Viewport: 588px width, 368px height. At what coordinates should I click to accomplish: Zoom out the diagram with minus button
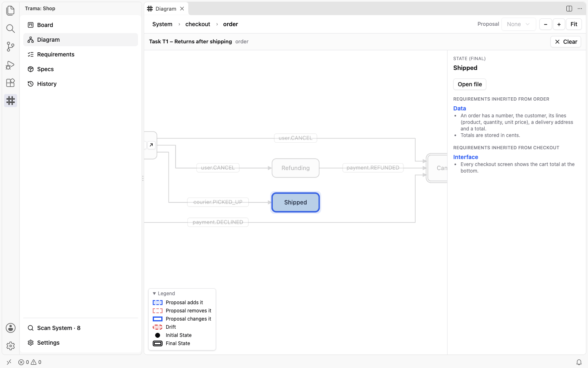[x=546, y=25]
